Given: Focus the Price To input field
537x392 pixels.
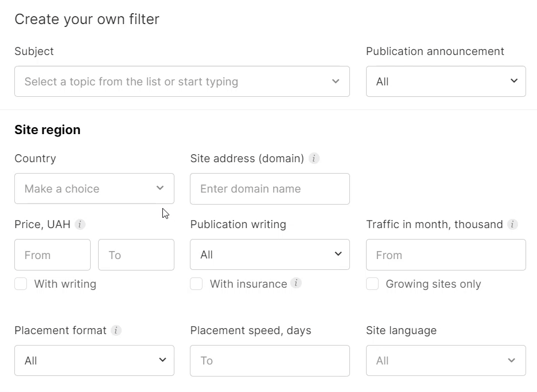Looking at the screenshot, I should 137,255.
